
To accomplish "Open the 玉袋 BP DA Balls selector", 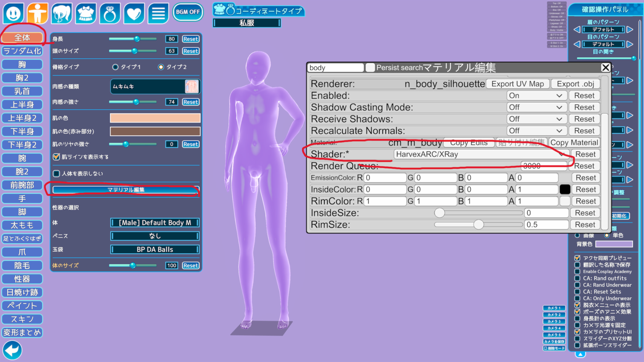I will click(x=155, y=249).
